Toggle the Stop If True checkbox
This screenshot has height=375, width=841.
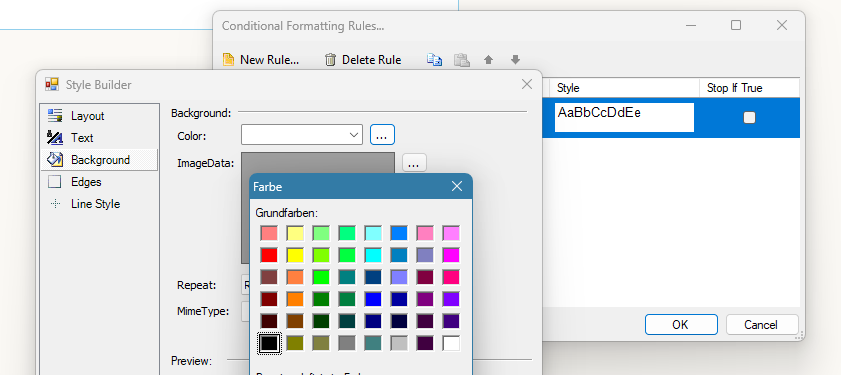[749, 117]
